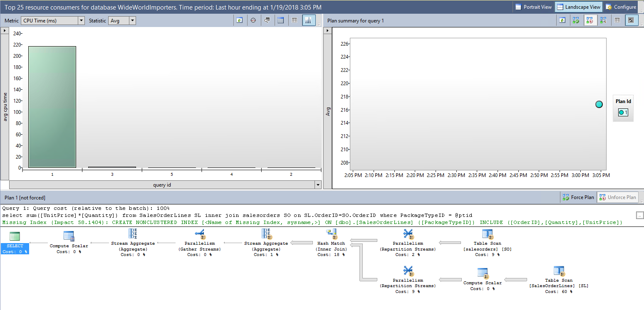Switch top queries pane to chart format
644x310 pixels.
click(309, 20)
